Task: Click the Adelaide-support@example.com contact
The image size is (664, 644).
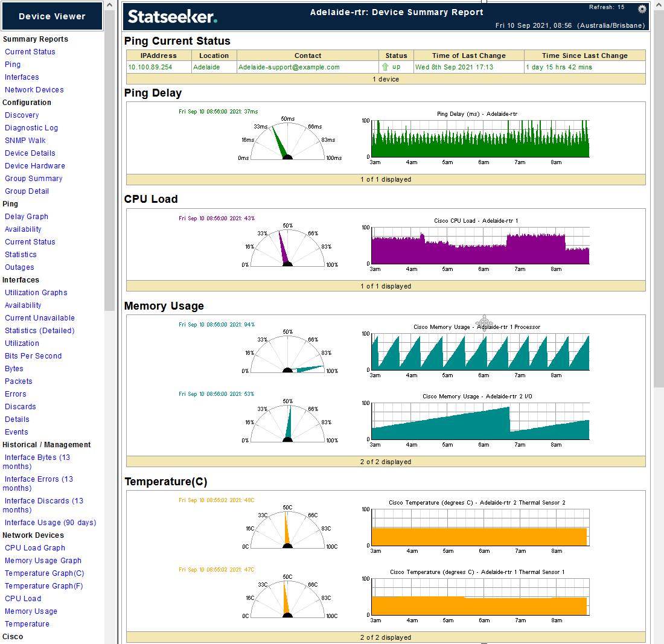Action: pos(289,68)
